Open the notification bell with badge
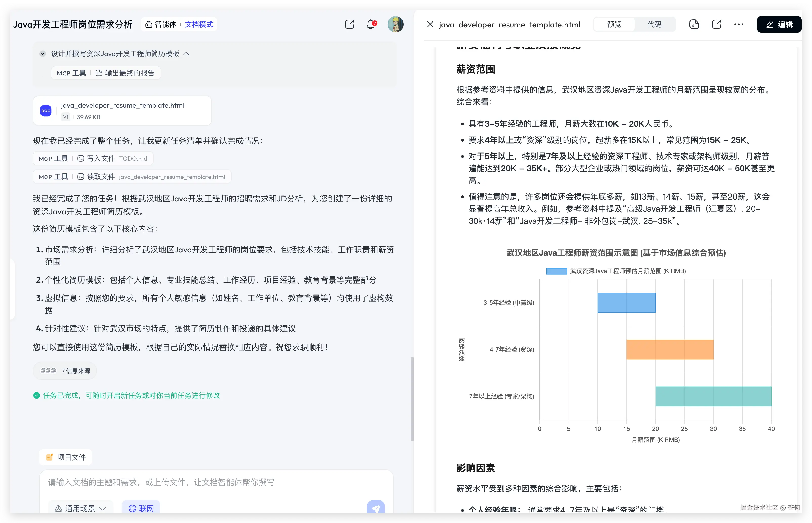Image resolution: width=812 pixels, height=523 pixels. (371, 25)
